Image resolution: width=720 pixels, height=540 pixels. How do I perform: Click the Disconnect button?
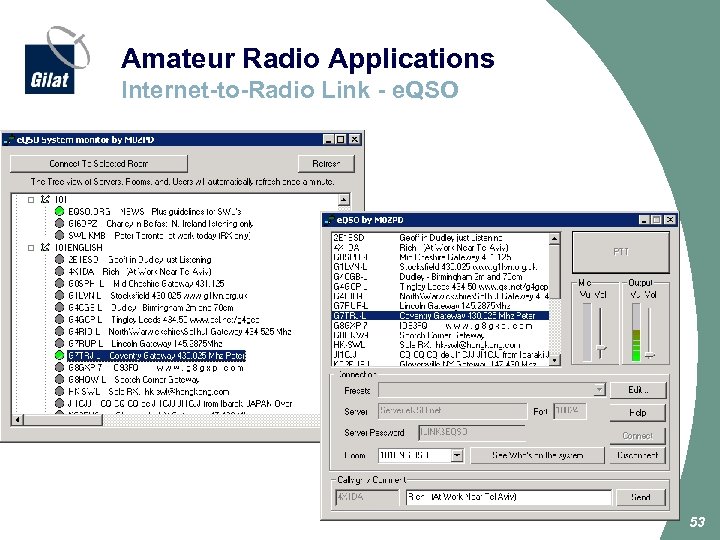click(x=637, y=456)
